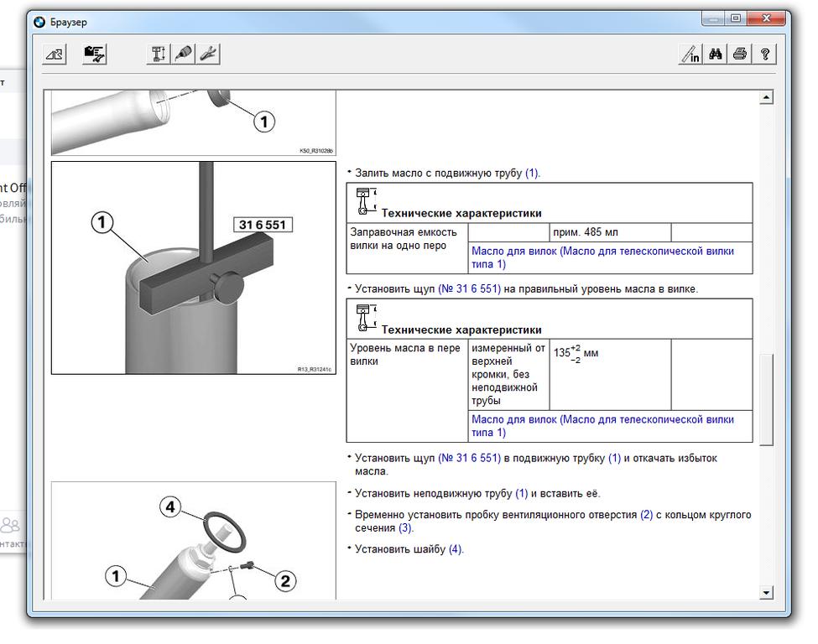Click the BMW logo in the title bar
This screenshot has width=818, height=644.
point(39,23)
